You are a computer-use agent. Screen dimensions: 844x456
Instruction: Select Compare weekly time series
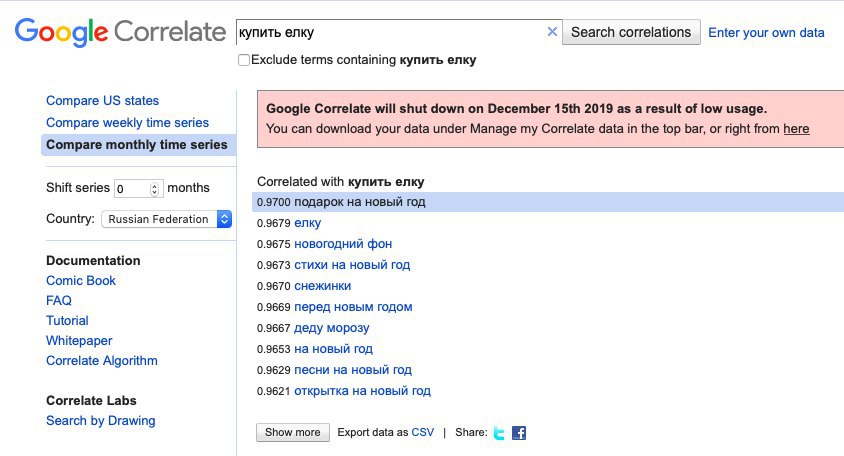pyautogui.click(x=127, y=123)
